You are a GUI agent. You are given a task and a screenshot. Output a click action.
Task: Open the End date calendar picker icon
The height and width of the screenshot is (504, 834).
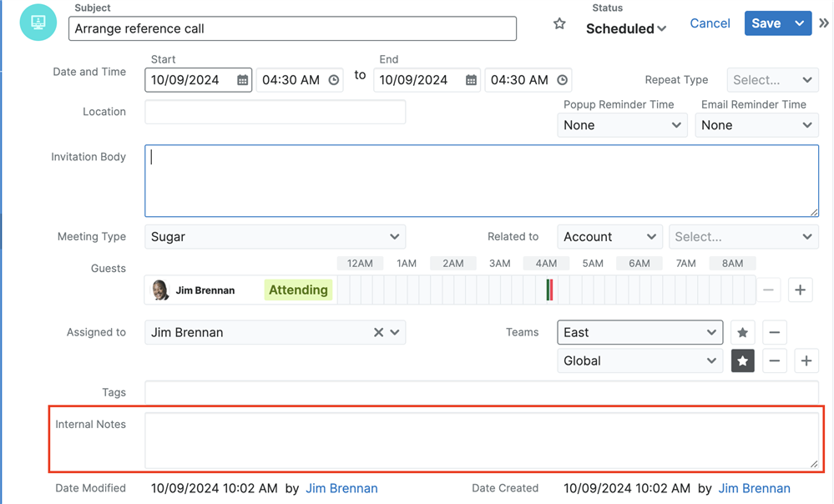coord(471,80)
